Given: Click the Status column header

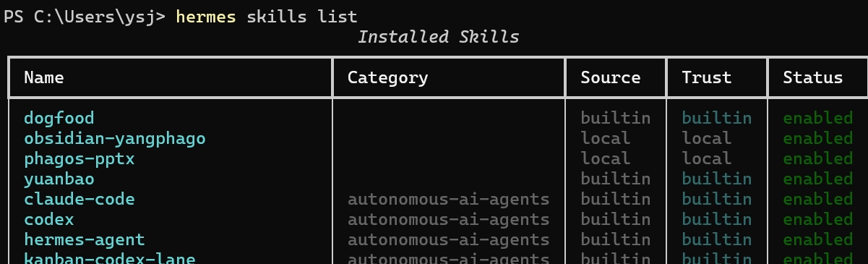Looking at the screenshot, I should click(813, 77).
